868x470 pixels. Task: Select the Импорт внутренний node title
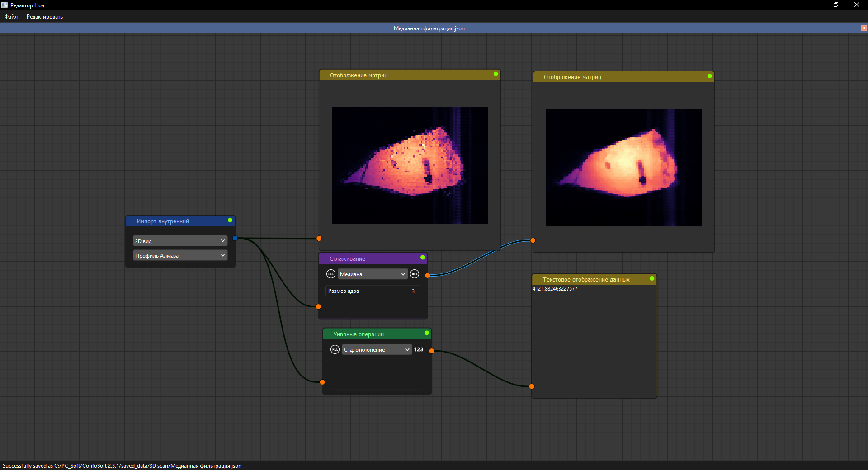pyautogui.click(x=163, y=221)
